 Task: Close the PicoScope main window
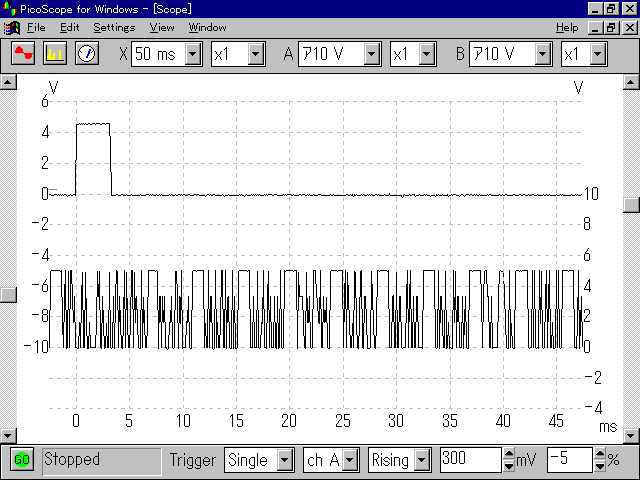tap(630, 9)
